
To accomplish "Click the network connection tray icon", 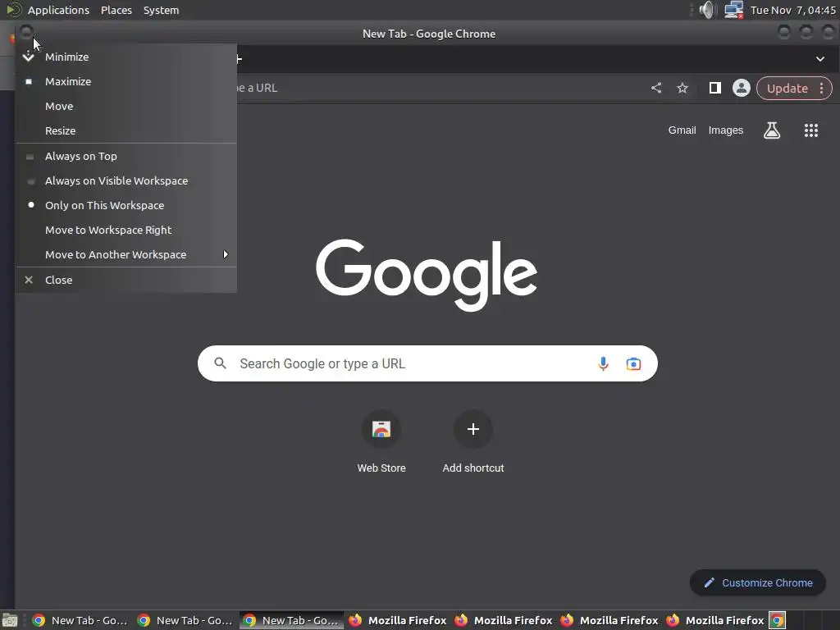I will pyautogui.click(x=733, y=10).
